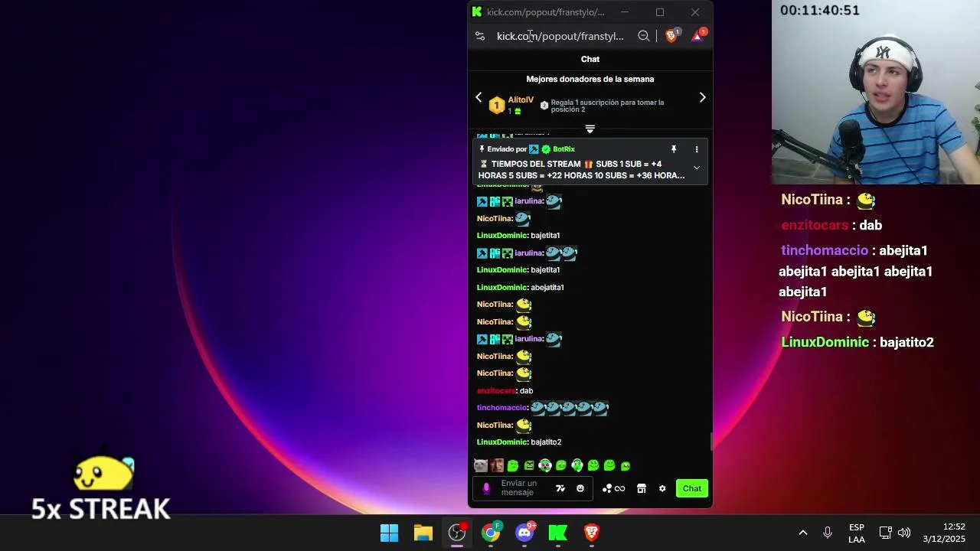Click the tinchomaccio username in the Kick chat popout

(502, 408)
